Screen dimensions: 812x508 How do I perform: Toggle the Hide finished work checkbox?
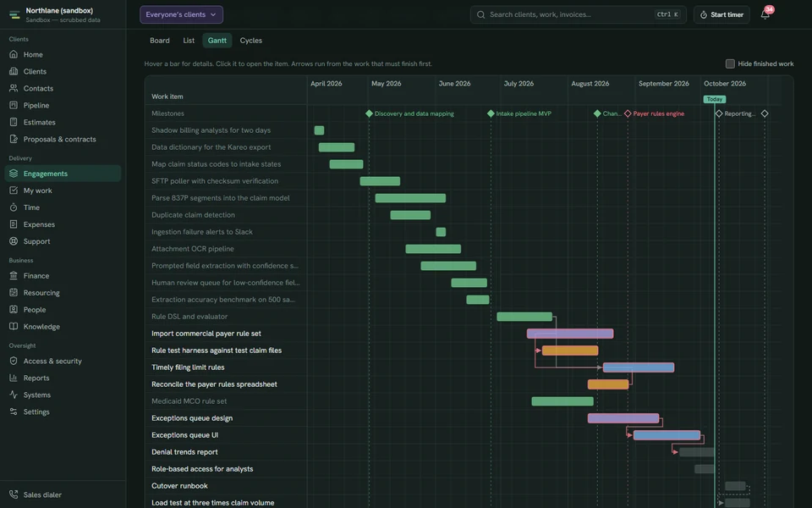[730, 63]
